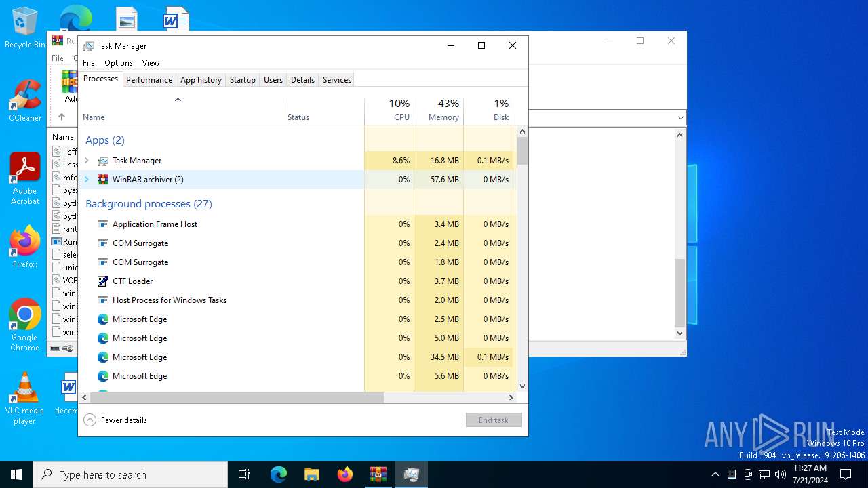Image resolution: width=868 pixels, height=488 pixels.
Task: Open the Windows Start menu
Action: [x=16, y=474]
